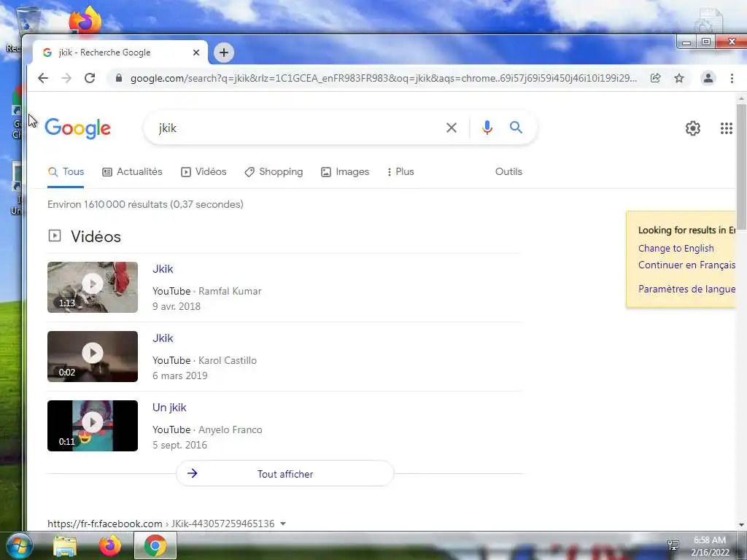The height and width of the screenshot is (560, 747).
Task: Launch Firefox from the taskbar
Action: coord(109,545)
